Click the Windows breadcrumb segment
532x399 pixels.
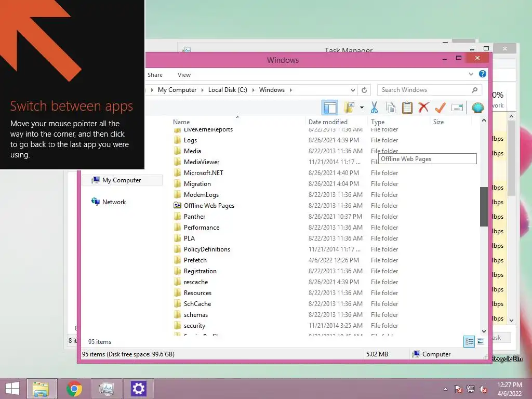point(272,90)
